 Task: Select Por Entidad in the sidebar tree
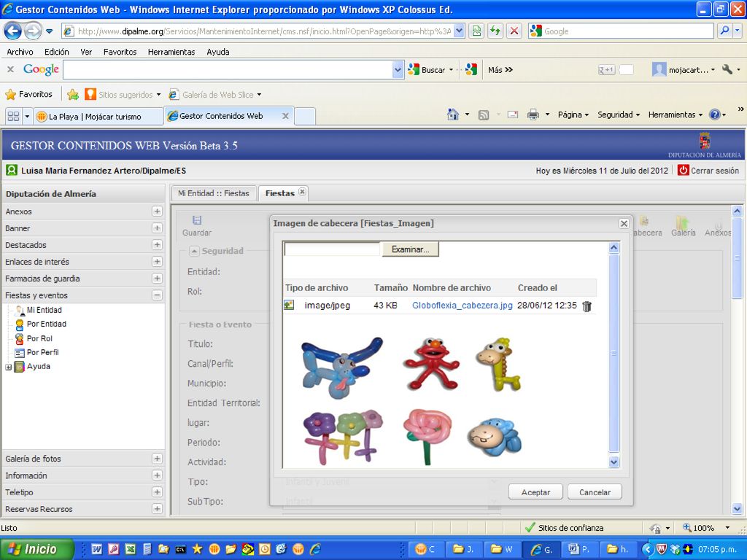click(x=46, y=324)
